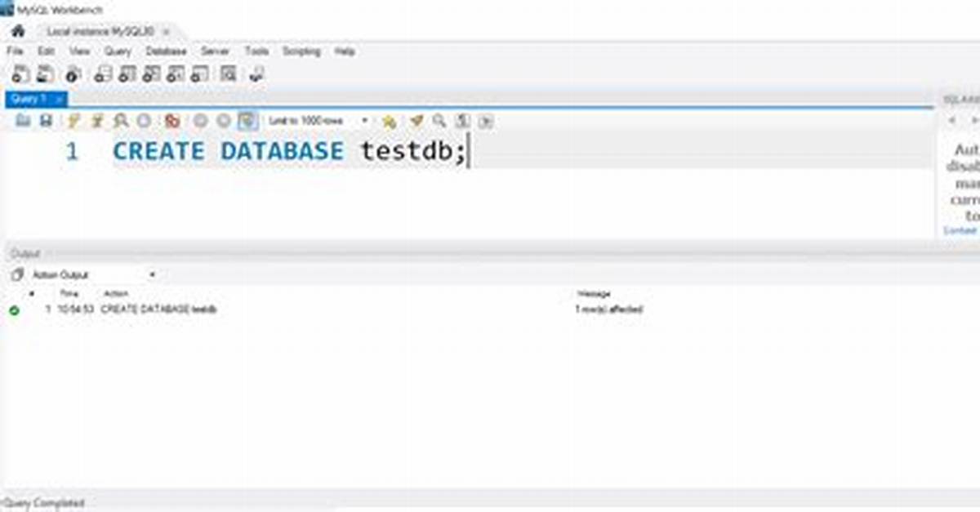Toggle stop-on-error execution mode
This screenshot has height=512, width=980.
pyautogui.click(x=172, y=121)
